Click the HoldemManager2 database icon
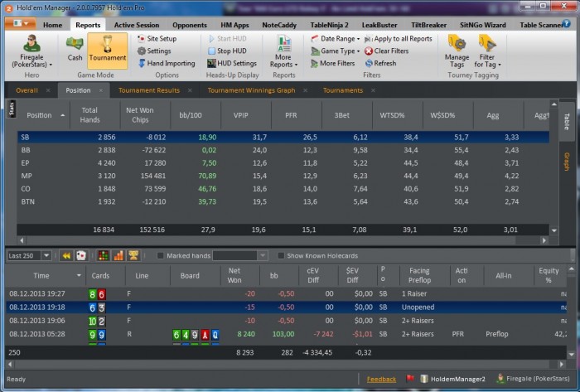This screenshot has width=580, height=392. coord(424,379)
